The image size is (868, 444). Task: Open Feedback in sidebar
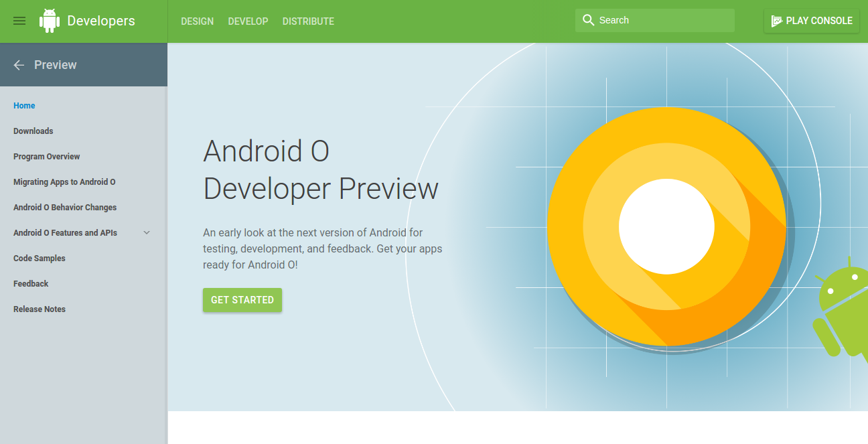[31, 284]
